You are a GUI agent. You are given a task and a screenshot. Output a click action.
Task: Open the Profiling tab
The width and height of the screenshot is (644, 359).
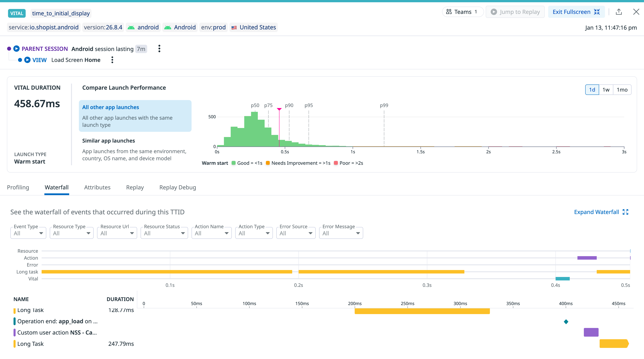click(x=18, y=187)
